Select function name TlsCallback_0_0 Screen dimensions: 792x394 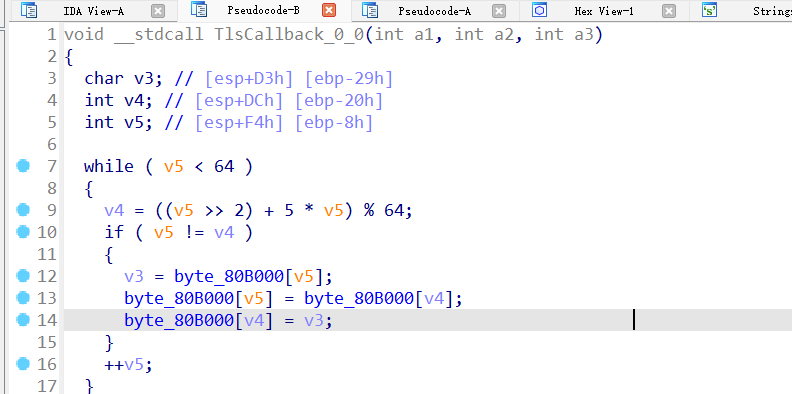pyautogui.click(x=289, y=35)
